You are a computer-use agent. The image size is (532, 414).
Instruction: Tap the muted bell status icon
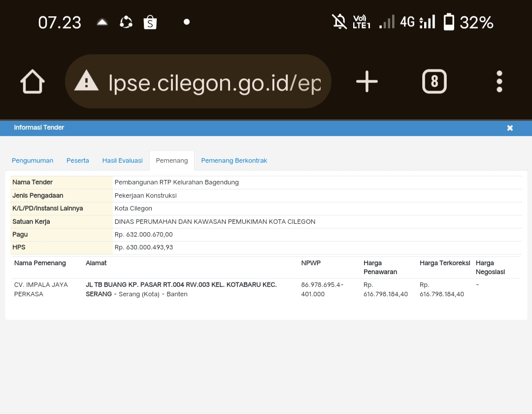(x=339, y=22)
